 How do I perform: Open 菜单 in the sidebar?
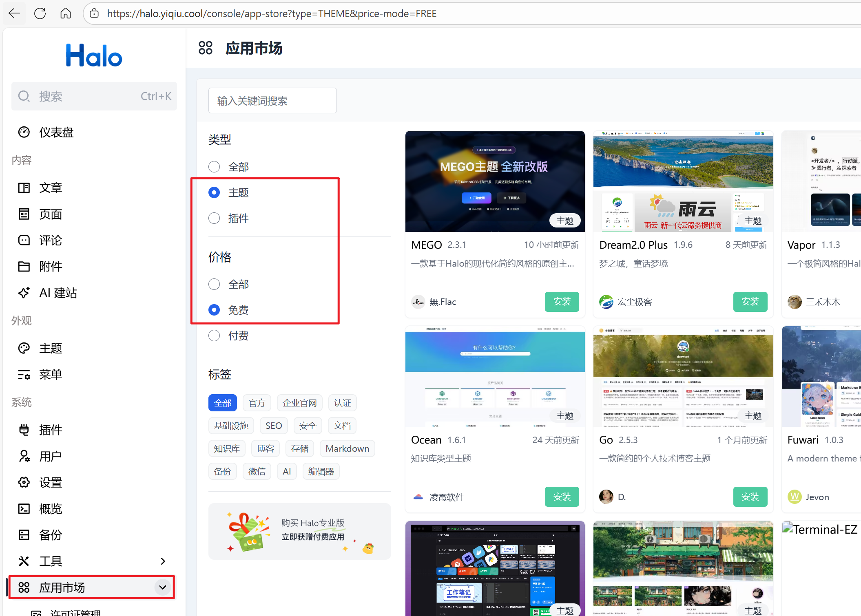50,374
